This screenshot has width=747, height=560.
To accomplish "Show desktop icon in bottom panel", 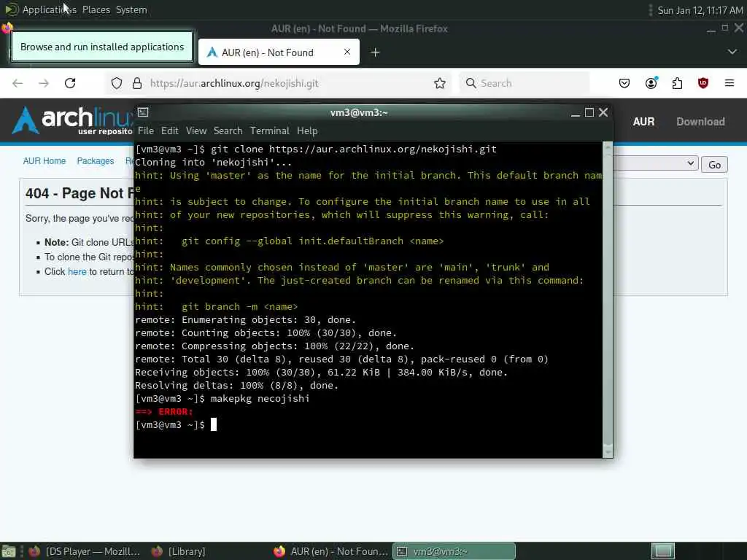I will (8, 551).
